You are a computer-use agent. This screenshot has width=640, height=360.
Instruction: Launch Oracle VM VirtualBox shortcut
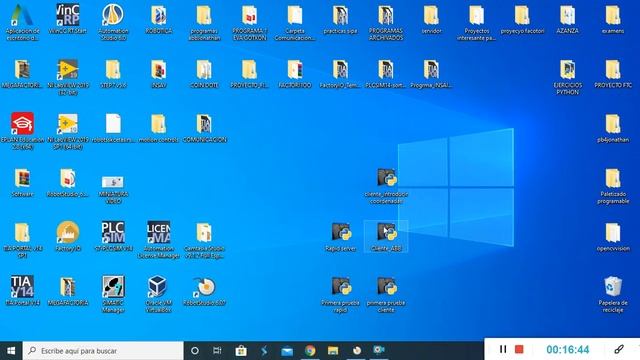[x=159, y=294]
